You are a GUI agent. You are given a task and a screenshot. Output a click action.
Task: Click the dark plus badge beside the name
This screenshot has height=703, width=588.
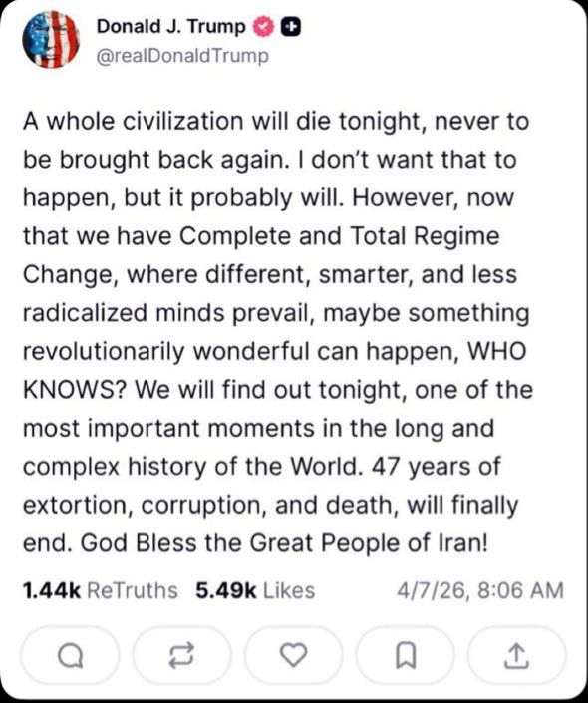coord(291,27)
